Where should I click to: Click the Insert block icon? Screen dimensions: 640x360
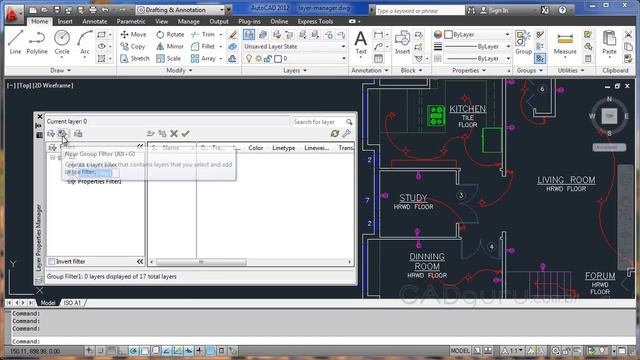point(402,43)
